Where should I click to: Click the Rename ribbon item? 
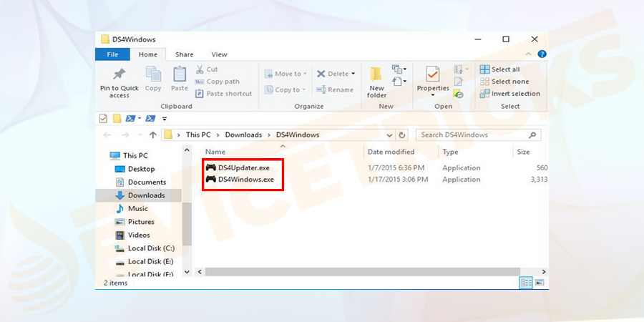tap(335, 89)
